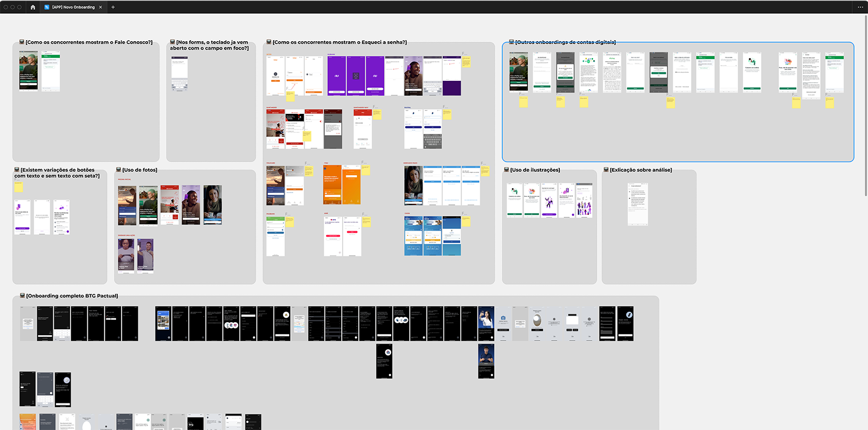
Task: Select the selfie man screen in Uso de fotos
Action: pos(145,255)
